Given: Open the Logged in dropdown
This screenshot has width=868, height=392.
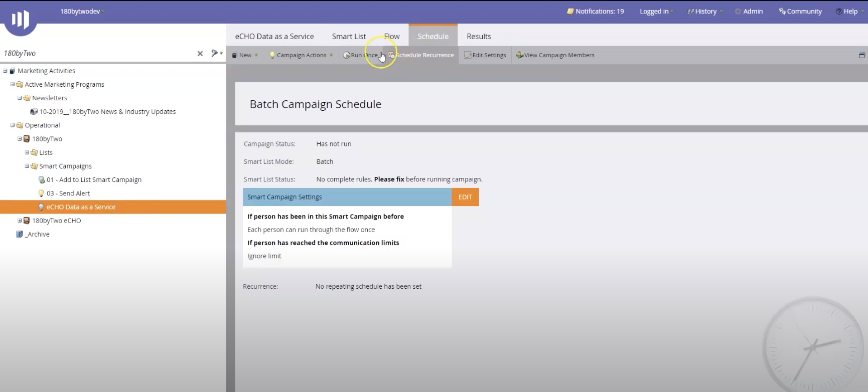Looking at the screenshot, I should tap(656, 11).
